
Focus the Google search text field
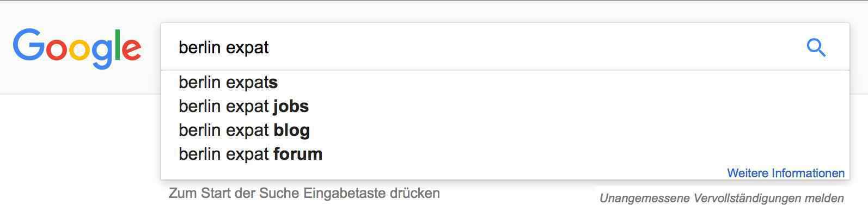505,47
